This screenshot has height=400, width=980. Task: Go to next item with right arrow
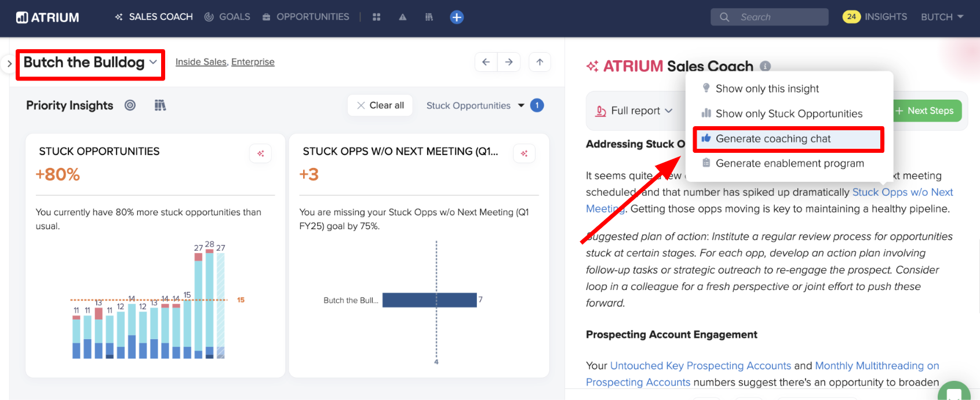[509, 62]
